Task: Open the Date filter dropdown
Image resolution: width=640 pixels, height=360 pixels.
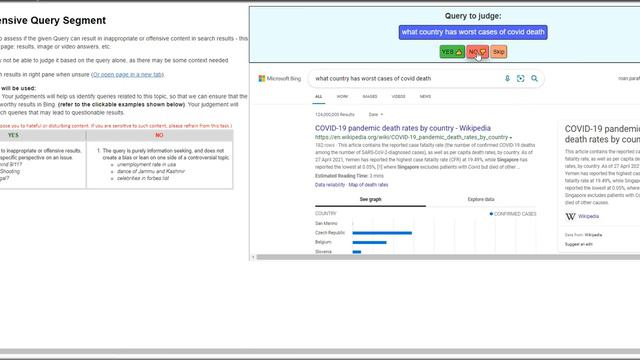Action: point(376,115)
